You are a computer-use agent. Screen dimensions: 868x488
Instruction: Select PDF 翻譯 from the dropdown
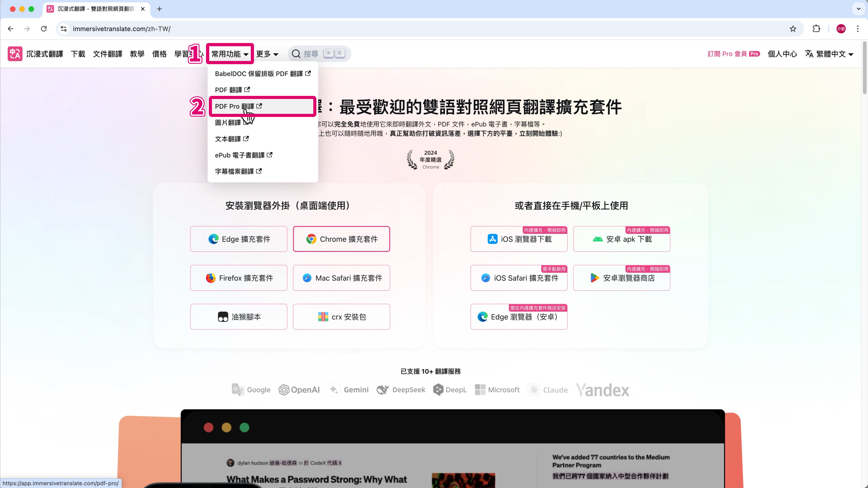click(263, 90)
